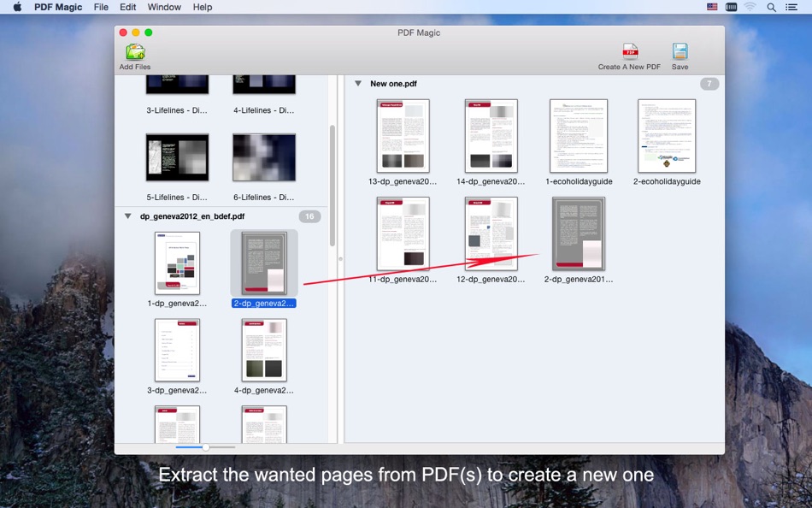Click the Save disk icon

tap(680, 52)
